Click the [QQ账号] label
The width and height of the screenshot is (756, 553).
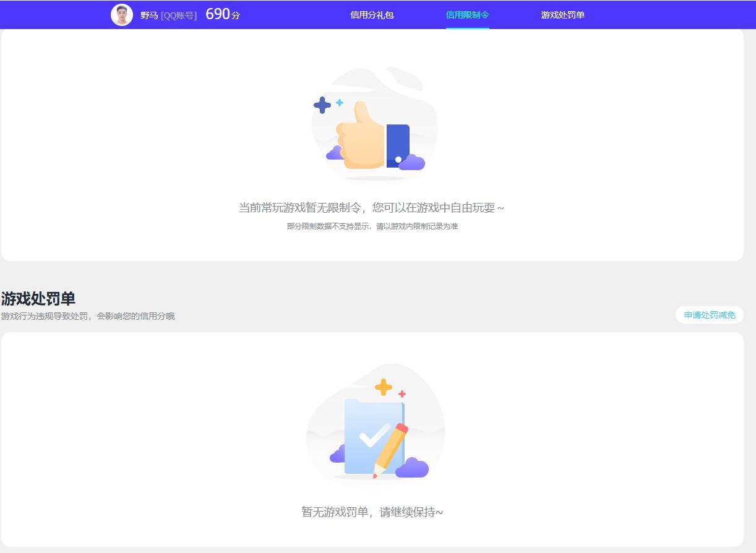click(179, 15)
